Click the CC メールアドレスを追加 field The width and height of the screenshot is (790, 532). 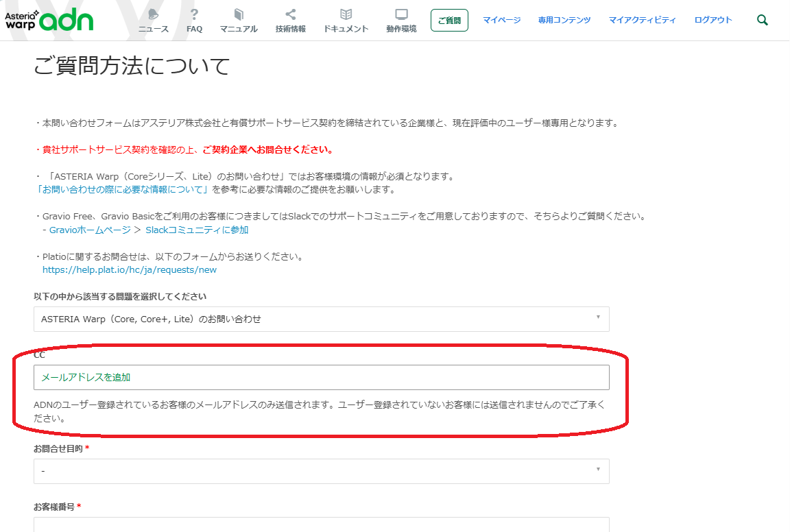click(322, 377)
